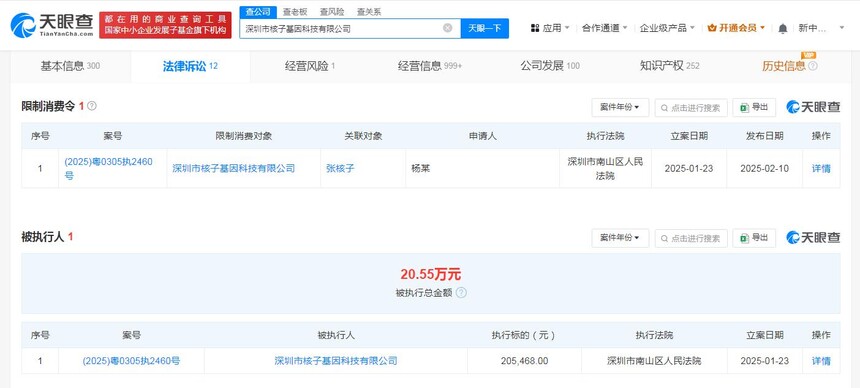Click the 20.55万元 total amount
Image resolution: width=860 pixels, height=388 pixels.
431,274
